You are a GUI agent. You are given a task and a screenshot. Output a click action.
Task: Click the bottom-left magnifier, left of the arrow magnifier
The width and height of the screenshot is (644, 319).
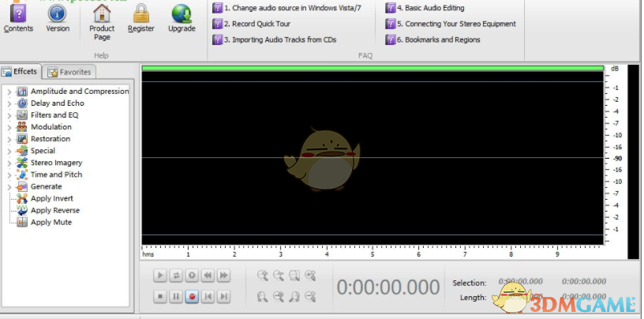263,296
